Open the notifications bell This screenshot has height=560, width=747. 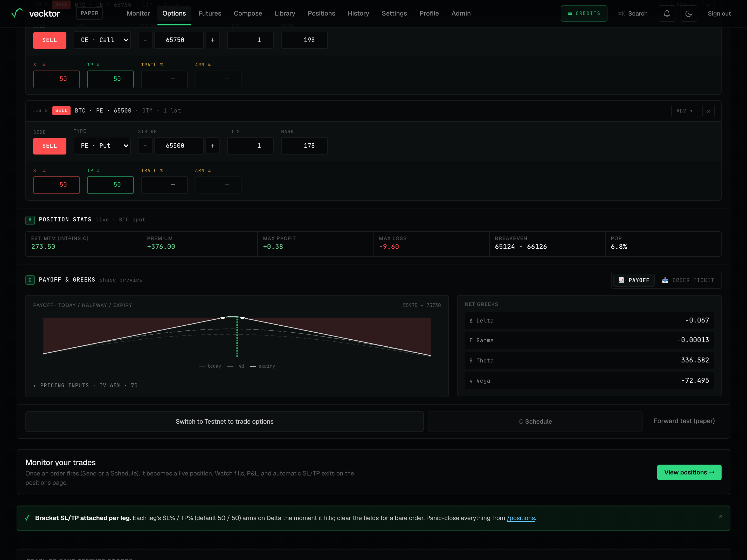click(x=667, y=13)
